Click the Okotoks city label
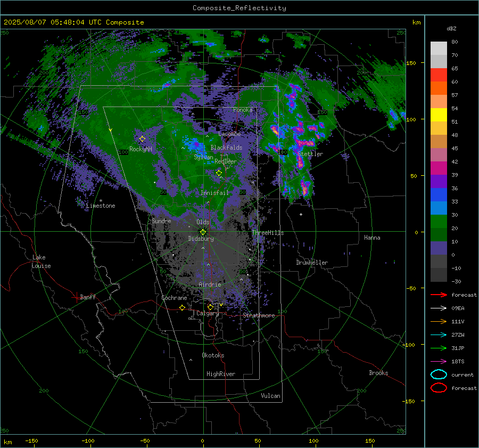The width and height of the screenshot is (479, 448). click(213, 355)
